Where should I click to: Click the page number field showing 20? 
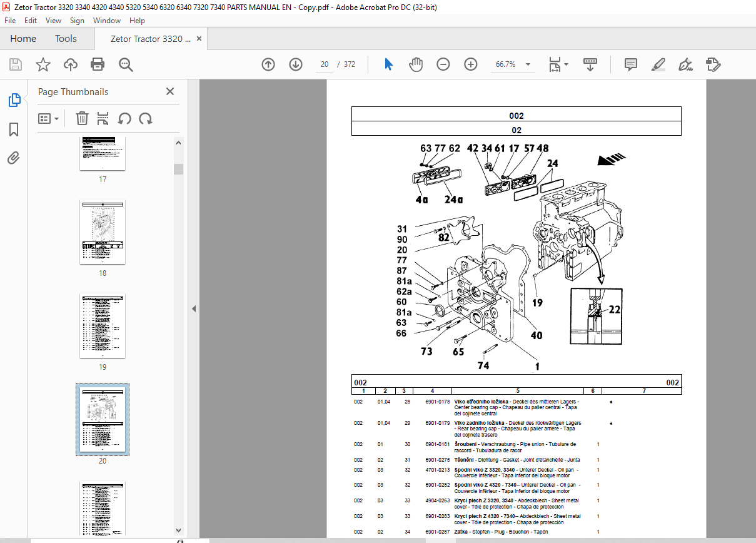[325, 64]
